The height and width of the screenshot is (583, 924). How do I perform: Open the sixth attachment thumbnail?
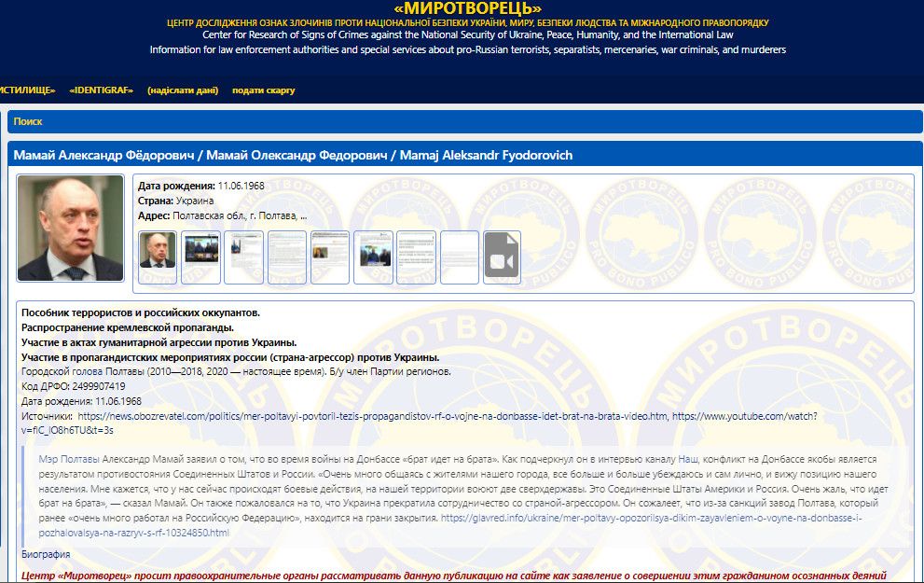[x=373, y=257]
